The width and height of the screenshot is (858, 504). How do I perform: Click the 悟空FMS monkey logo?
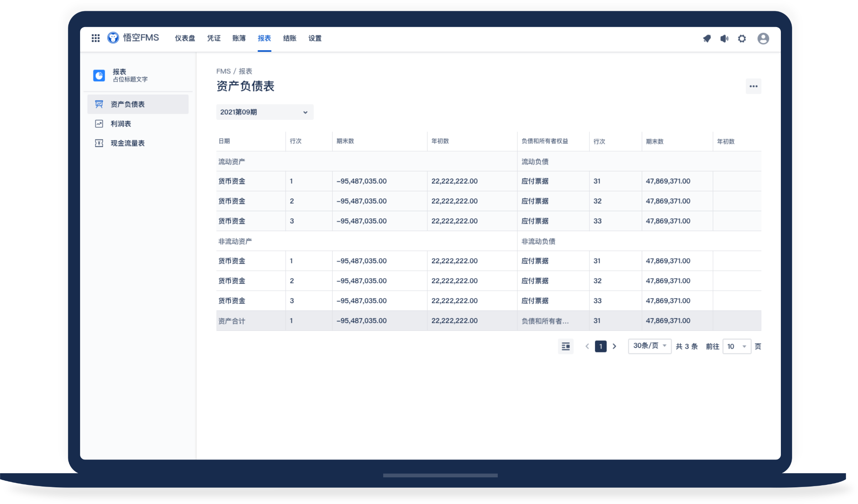(x=113, y=38)
